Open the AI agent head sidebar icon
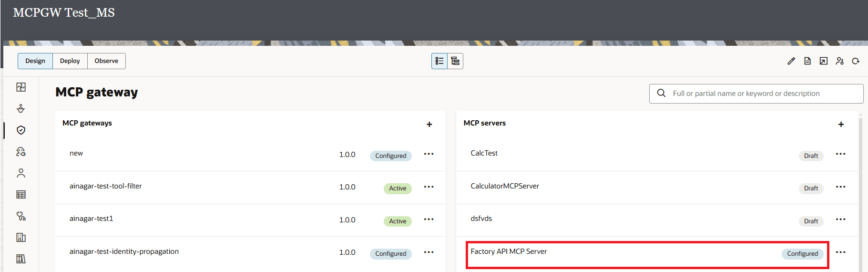The image size is (868, 272). pos(21,151)
